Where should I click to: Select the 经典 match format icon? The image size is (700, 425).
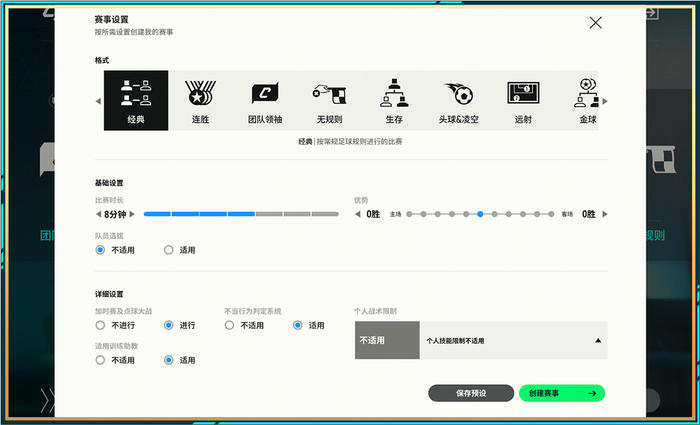point(136,100)
